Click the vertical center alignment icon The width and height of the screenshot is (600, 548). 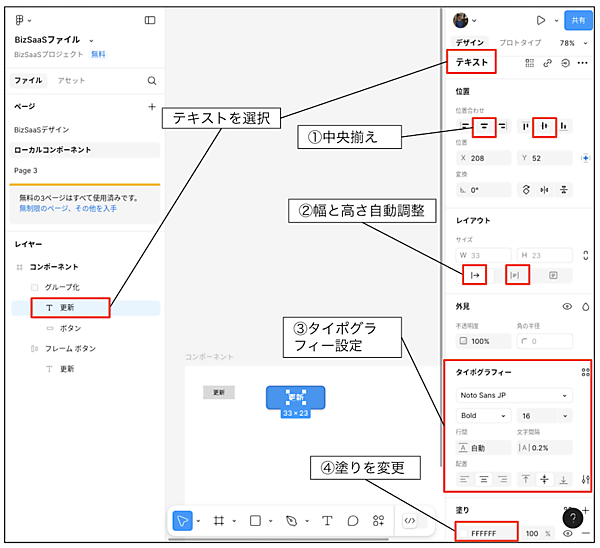click(x=545, y=126)
